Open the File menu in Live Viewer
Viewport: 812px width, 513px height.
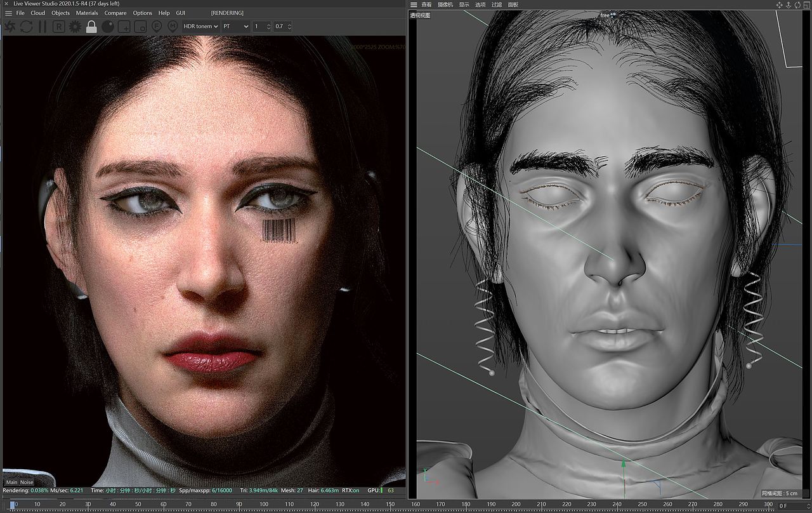pos(20,13)
